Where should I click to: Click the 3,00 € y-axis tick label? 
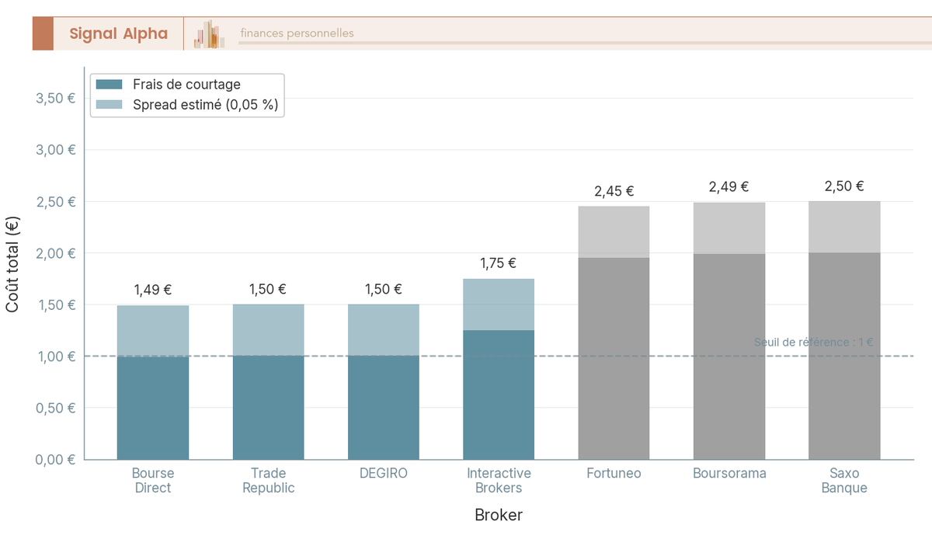56,150
